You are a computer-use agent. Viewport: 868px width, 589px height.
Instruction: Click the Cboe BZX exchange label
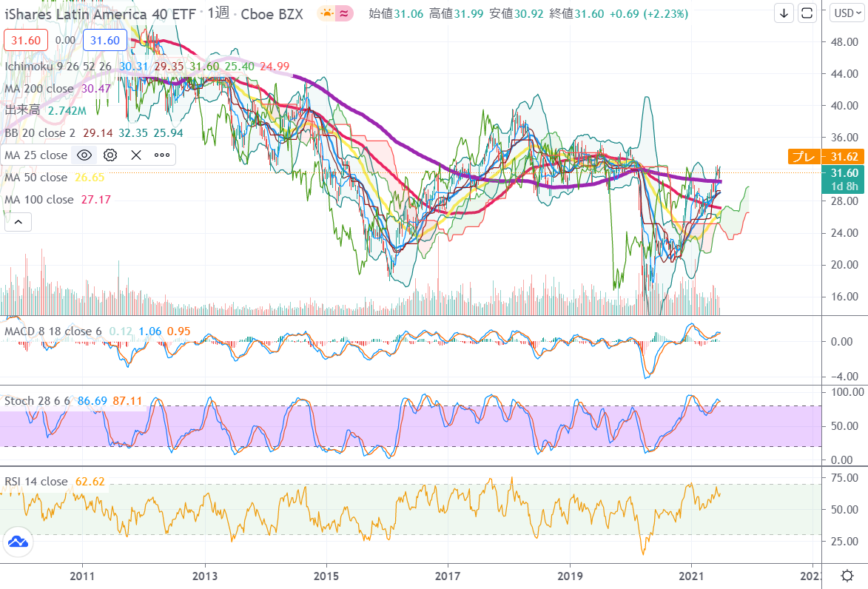(272, 14)
